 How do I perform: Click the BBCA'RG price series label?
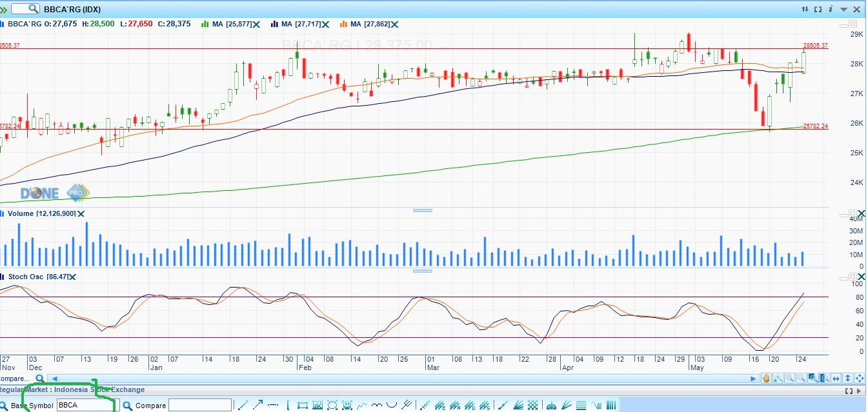(x=24, y=24)
